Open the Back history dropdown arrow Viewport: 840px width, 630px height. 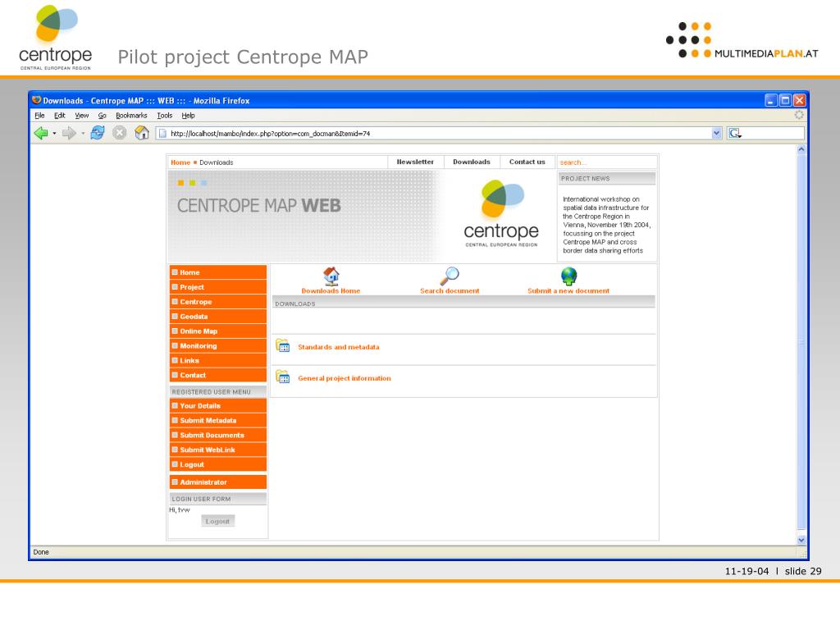[x=54, y=134]
